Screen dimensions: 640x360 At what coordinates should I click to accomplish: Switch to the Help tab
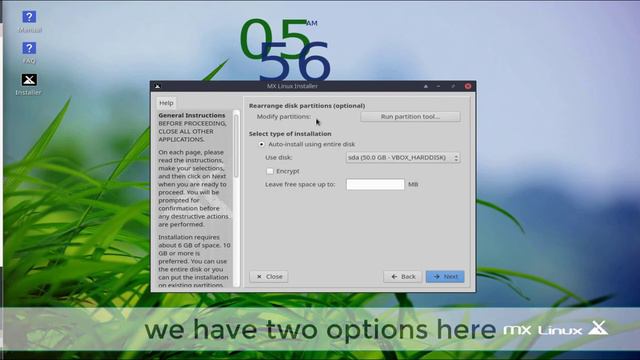(x=166, y=103)
